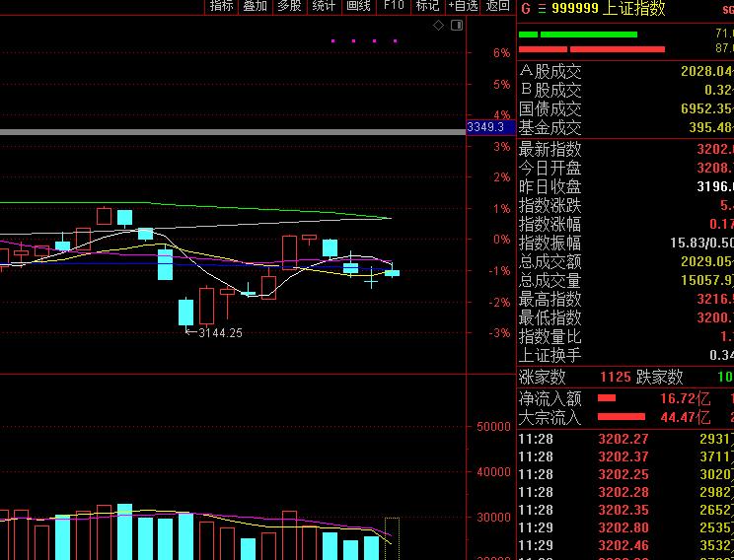Open the 多股 multi-stock view

[x=289, y=6]
